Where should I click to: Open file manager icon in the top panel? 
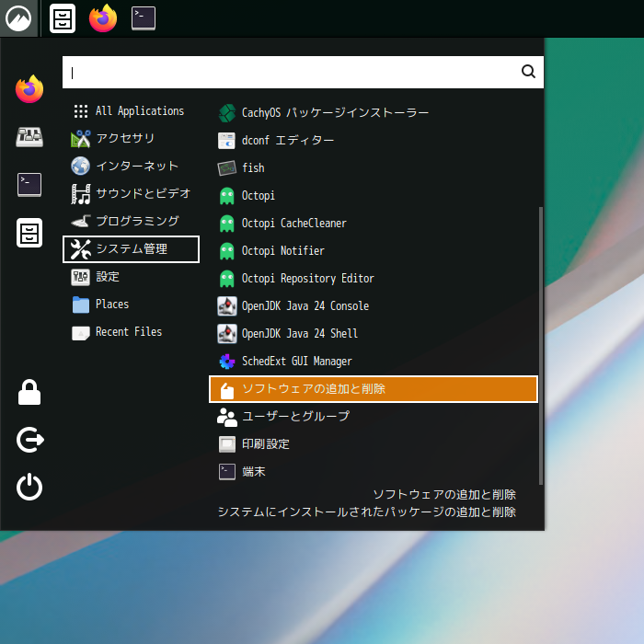[x=63, y=18]
